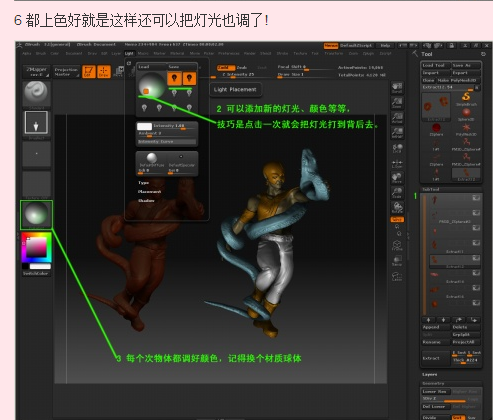The image size is (493, 420).
Task: Expand the Layers section in Tool panel
Action: click(x=429, y=374)
